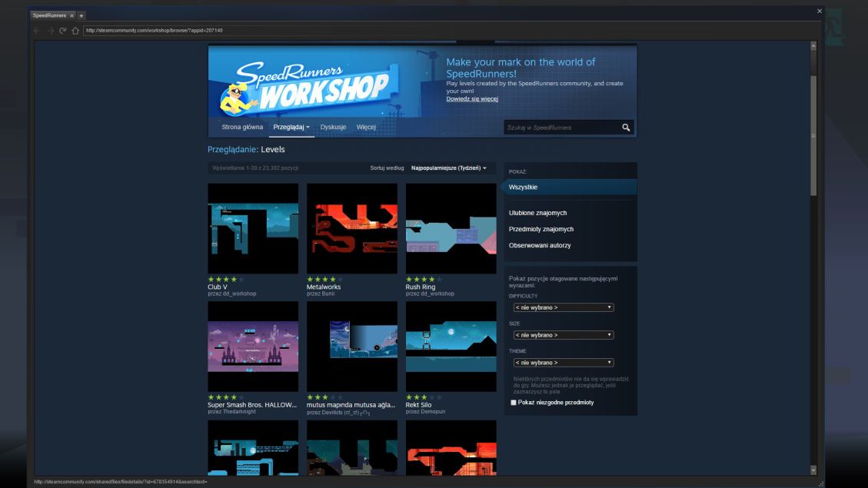Open a new tab with the plus button

pos(81,15)
